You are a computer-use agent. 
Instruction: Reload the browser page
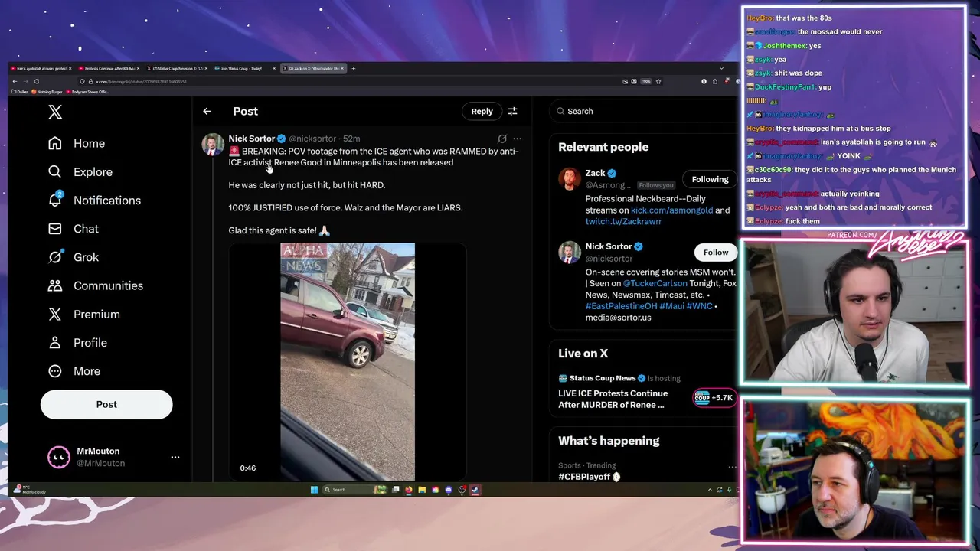[36, 81]
